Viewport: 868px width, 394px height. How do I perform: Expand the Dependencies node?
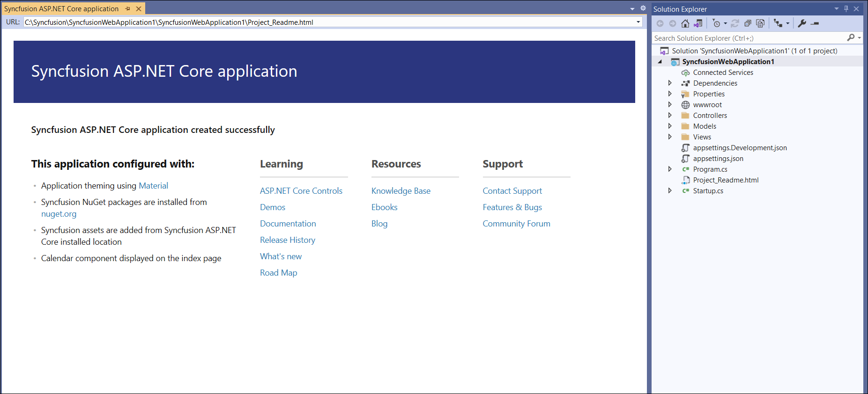coord(670,83)
